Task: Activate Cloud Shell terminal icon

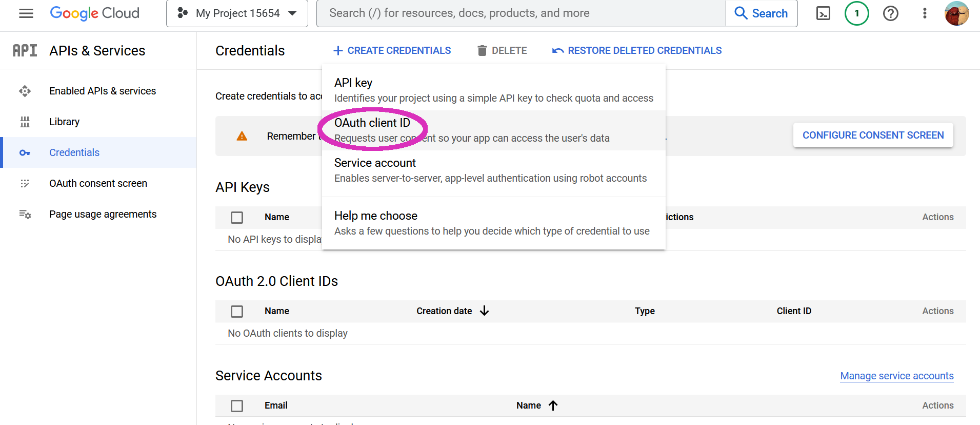Action: 823,13
